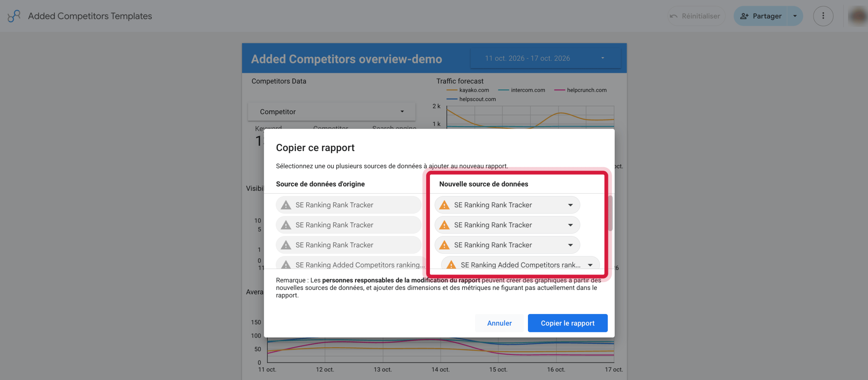Click the Copier ce rapport dialog title
The image size is (868, 380).
point(315,148)
